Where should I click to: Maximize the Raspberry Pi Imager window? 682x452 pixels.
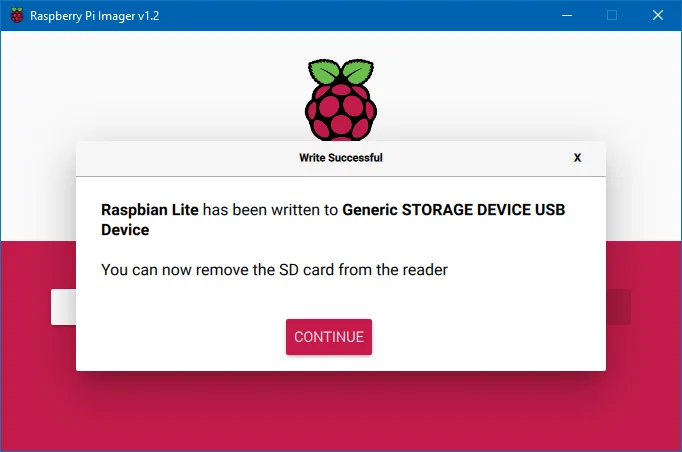tap(612, 15)
